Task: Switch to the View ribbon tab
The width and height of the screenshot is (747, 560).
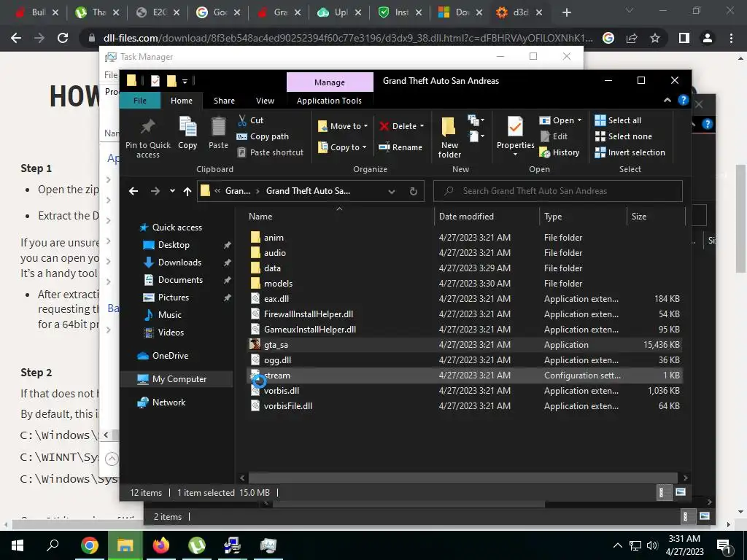Action: (265, 101)
